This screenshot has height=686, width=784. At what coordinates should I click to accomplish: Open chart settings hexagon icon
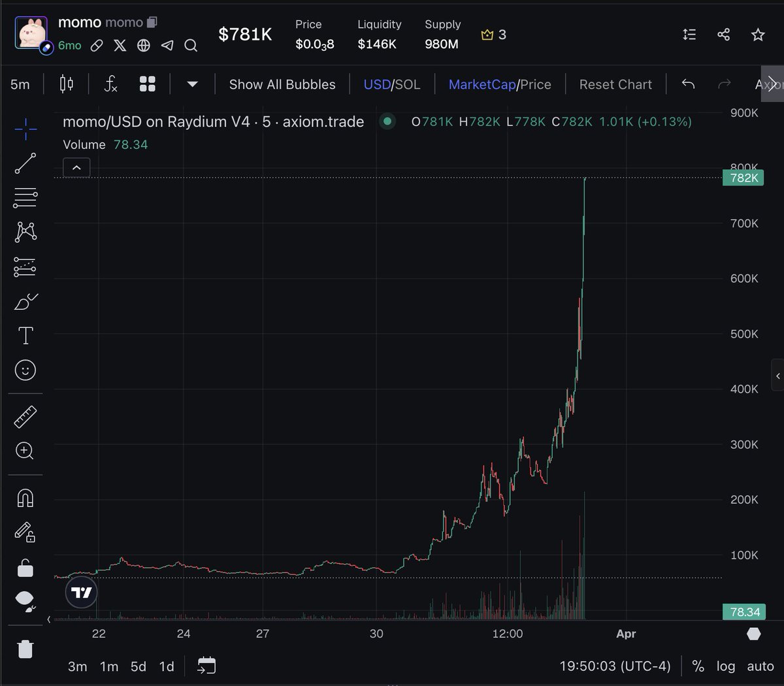(754, 634)
